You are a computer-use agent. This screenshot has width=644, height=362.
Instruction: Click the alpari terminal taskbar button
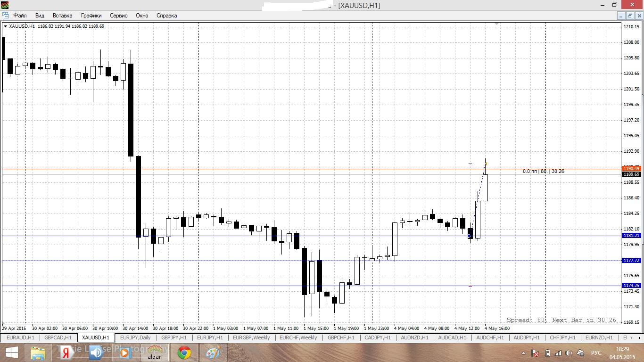(155, 353)
